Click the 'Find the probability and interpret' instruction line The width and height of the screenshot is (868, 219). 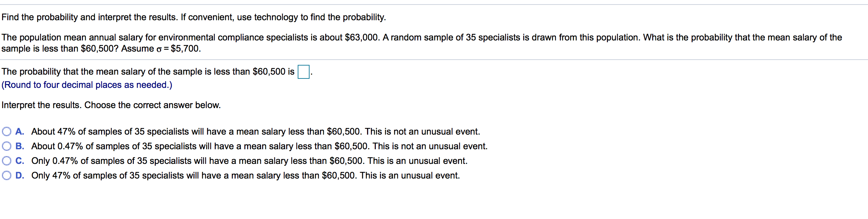coord(193,17)
